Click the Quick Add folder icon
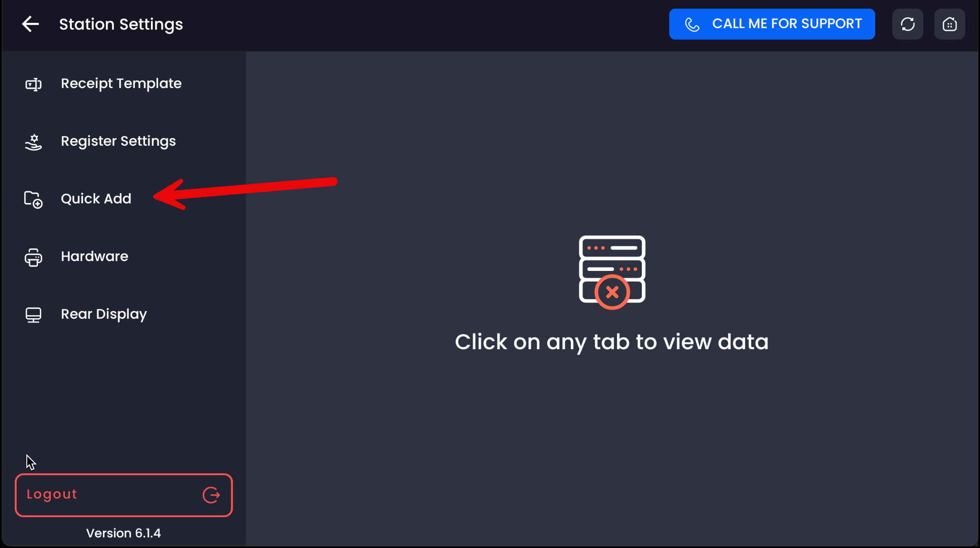The height and width of the screenshot is (548, 980). click(x=34, y=199)
